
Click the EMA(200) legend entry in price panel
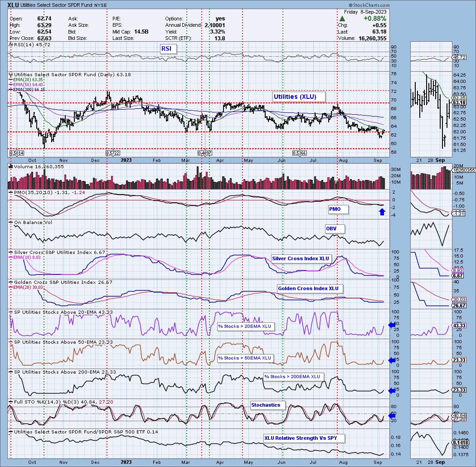point(29,89)
